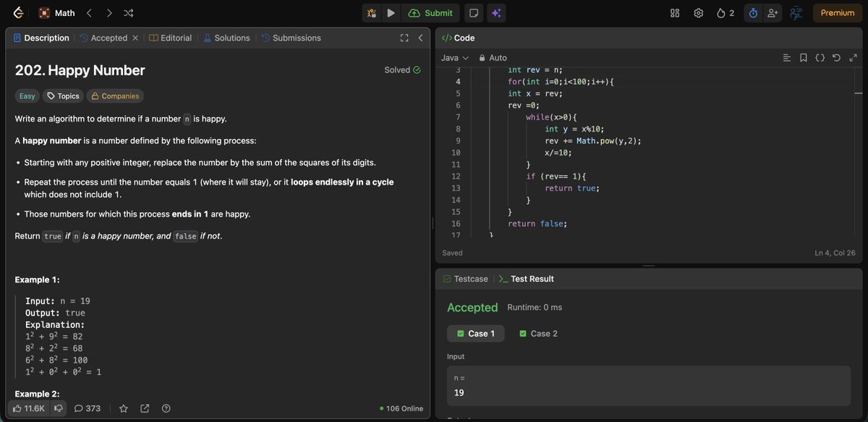Go to next problem arrow
Image resolution: width=868 pixels, height=422 pixels.
click(x=109, y=13)
